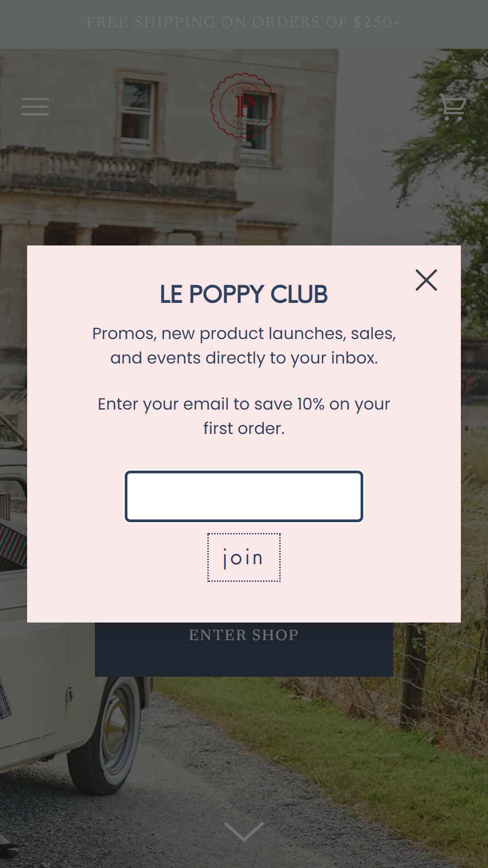The width and height of the screenshot is (488, 868).
Task: Open the shopping cart icon
Action: click(452, 107)
